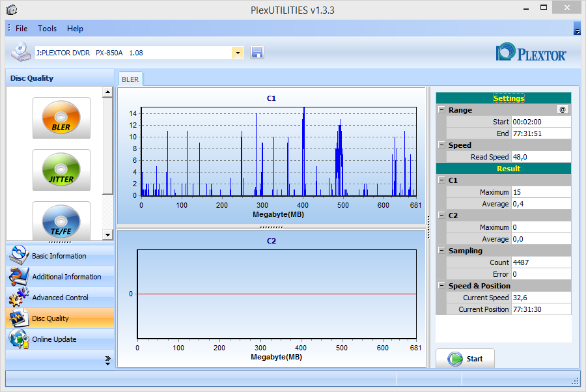Select the JITTER disc test icon

(x=61, y=170)
